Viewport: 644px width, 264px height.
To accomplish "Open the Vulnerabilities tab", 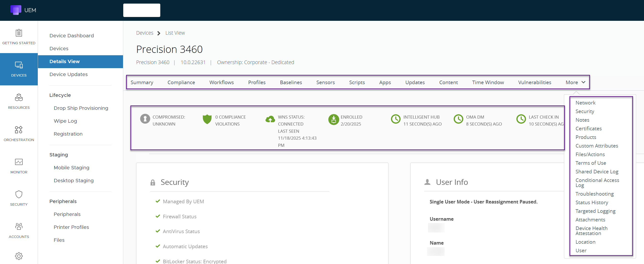I will (x=535, y=82).
